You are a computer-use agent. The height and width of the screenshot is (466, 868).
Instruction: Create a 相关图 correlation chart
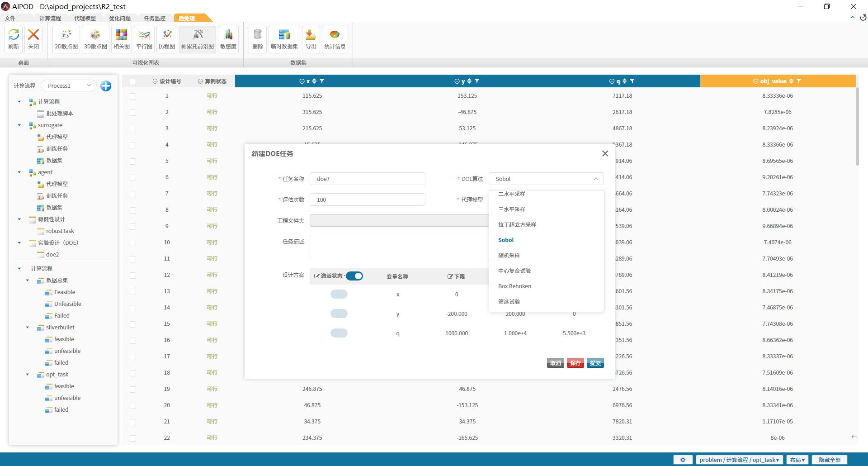coord(121,39)
